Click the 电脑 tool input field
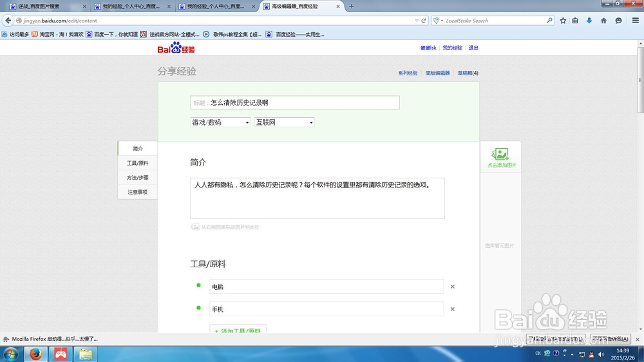Image resolution: width=644 pixels, height=362 pixels. tap(327, 287)
